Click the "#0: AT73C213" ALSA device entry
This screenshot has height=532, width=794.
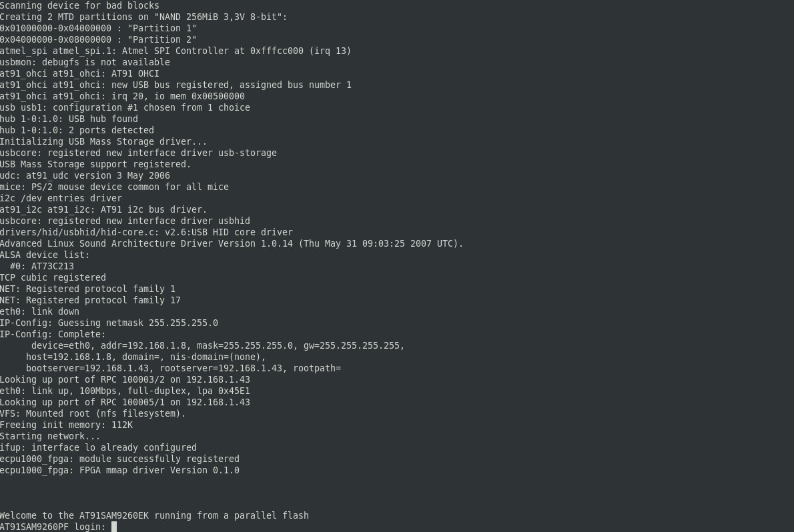coord(41,266)
